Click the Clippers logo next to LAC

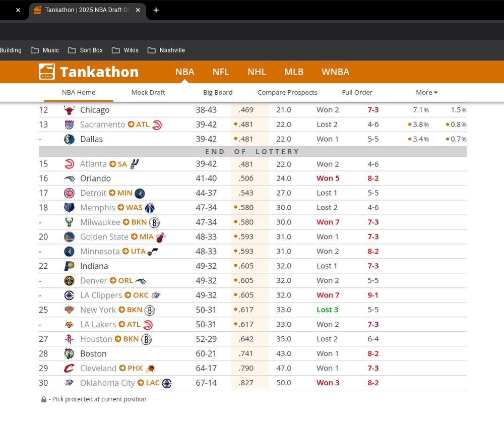pos(167,383)
